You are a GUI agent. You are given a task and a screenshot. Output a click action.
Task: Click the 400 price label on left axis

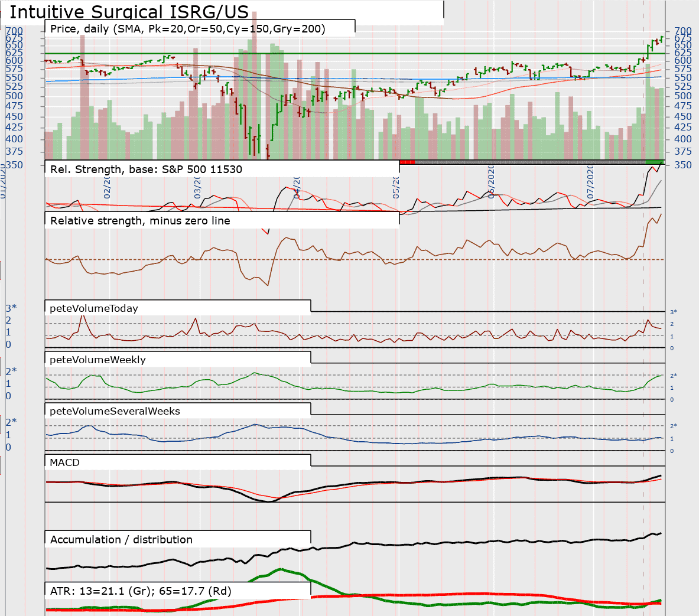pos(14,139)
